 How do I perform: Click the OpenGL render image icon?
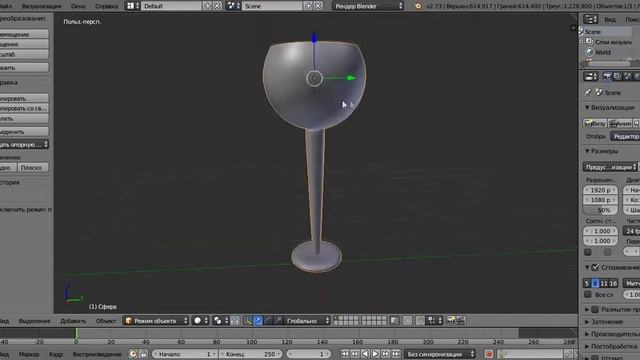click(451, 321)
